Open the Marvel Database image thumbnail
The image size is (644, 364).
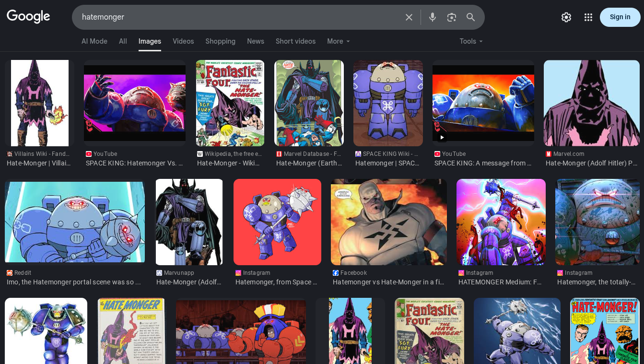point(309,103)
